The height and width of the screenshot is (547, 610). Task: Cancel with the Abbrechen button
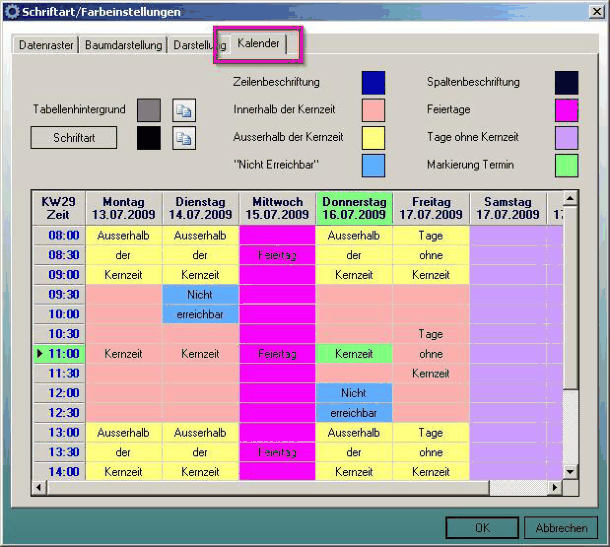pyautogui.click(x=561, y=528)
